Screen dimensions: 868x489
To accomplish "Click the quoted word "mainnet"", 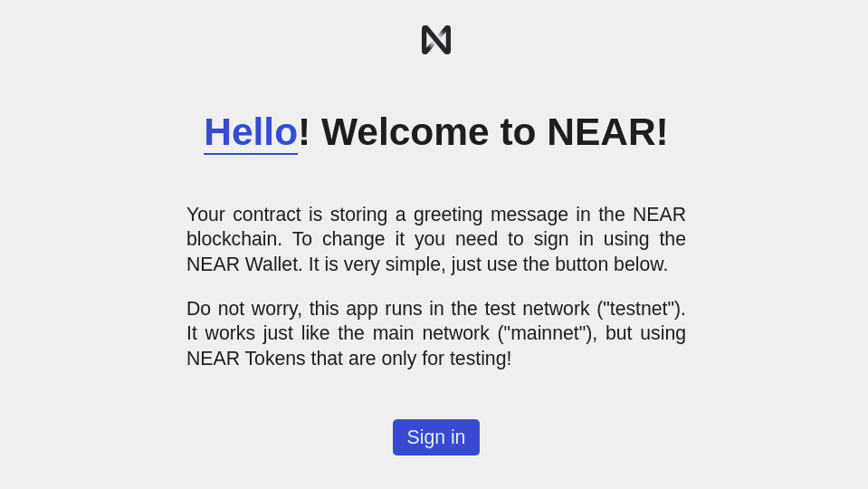I will click(546, 333).
